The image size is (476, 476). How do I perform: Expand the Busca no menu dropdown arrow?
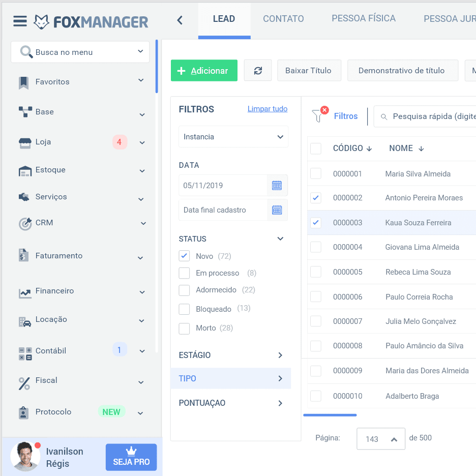[140, 51]
